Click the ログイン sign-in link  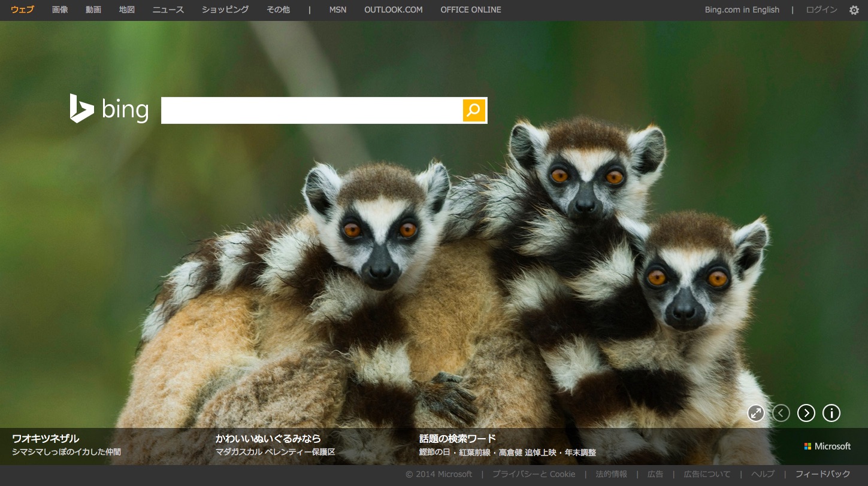point(821,10)
